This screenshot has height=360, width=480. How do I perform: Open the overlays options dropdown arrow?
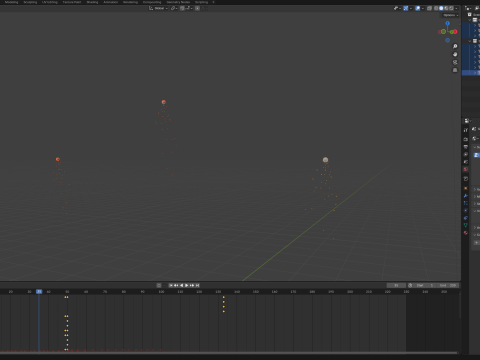(x=423, y=8)
